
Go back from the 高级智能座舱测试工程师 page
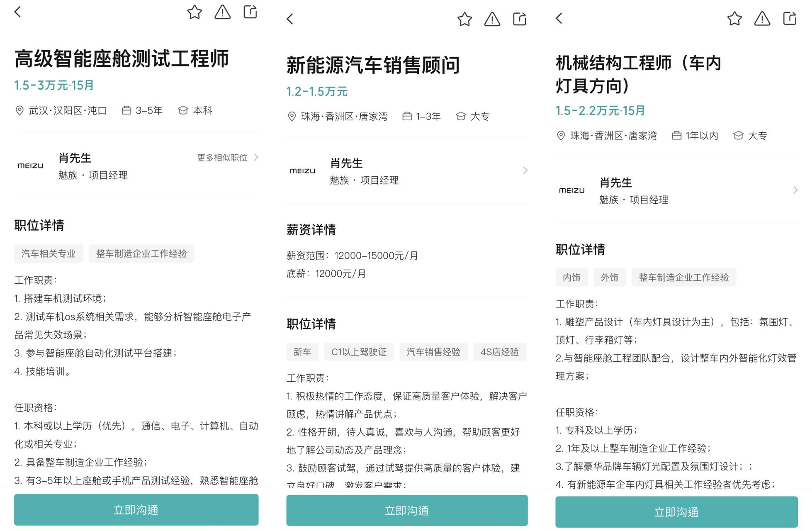pos(17,12)
